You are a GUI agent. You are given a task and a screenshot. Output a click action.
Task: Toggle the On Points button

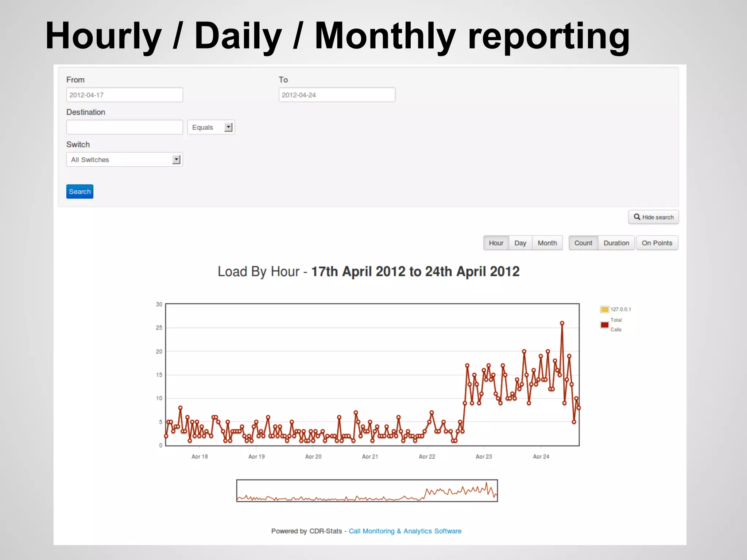pos(657,243)
